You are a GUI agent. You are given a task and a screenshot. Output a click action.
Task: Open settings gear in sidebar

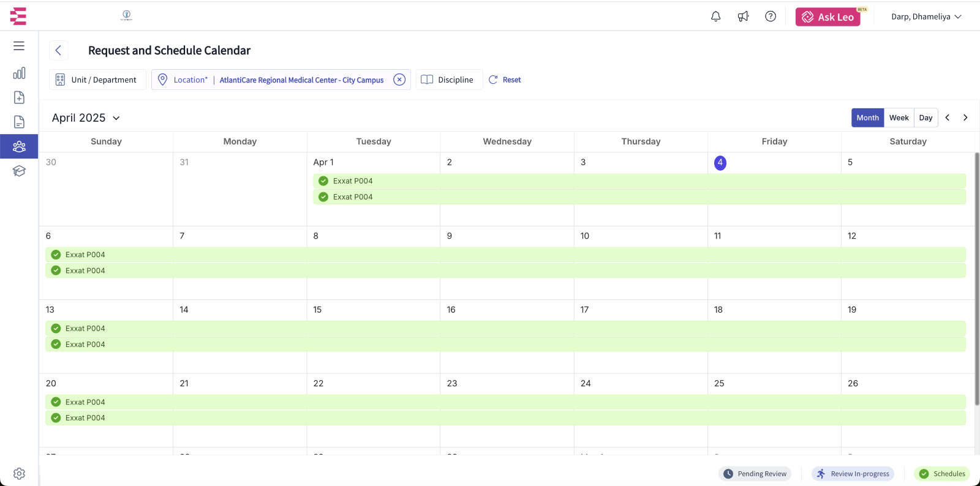pyautogui.click(x=19, y=473)
